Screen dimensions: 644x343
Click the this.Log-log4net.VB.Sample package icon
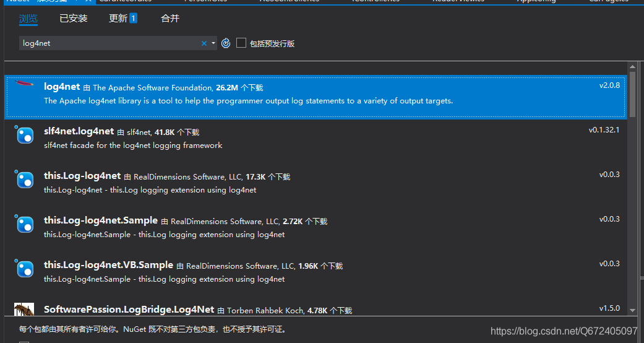click(x=25, y=268)
